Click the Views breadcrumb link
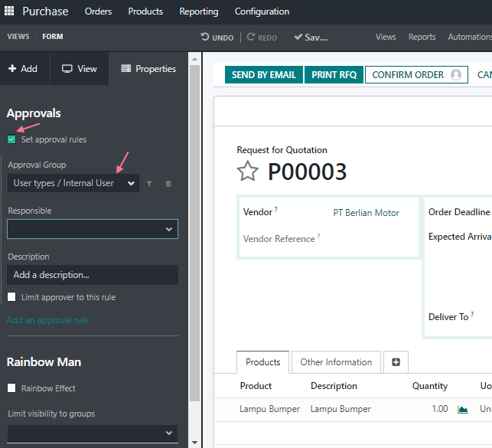Image resolution: width=492 pixels, height=448 pixels. [18, 37]
